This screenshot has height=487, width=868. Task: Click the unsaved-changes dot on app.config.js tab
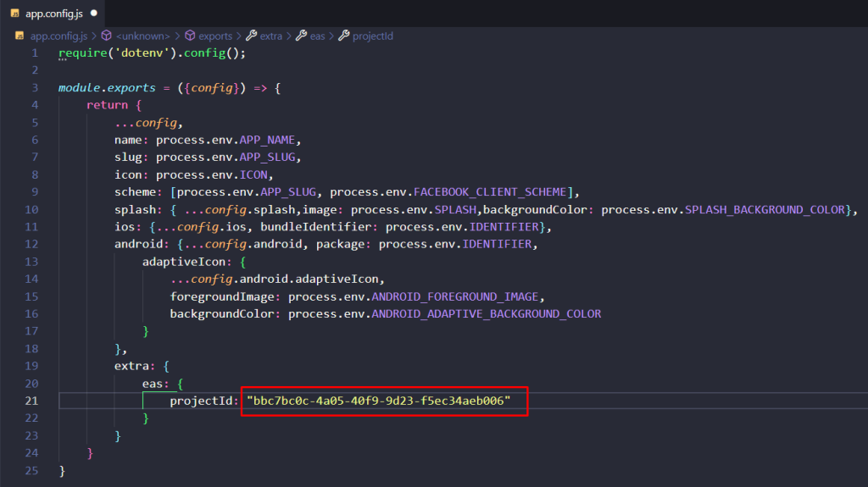(93, 14)
